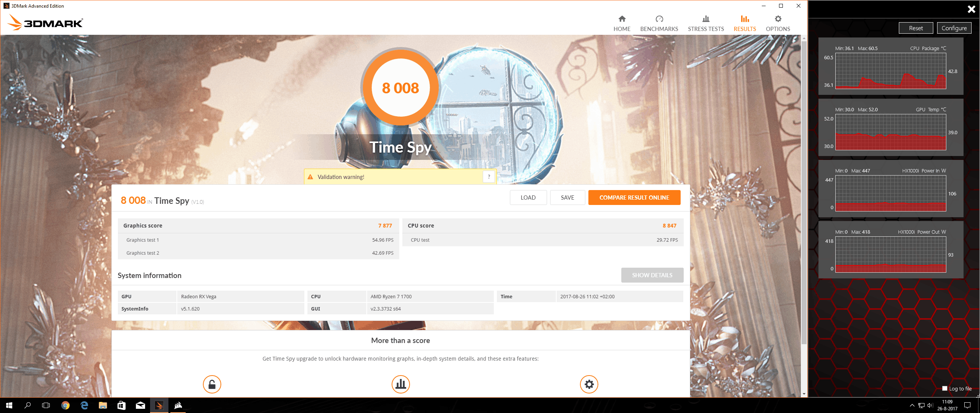The height and width of the screenshot is (413, 980).
Task: Click the Corsair sail taskbar icon
Action: pos(178,405)
